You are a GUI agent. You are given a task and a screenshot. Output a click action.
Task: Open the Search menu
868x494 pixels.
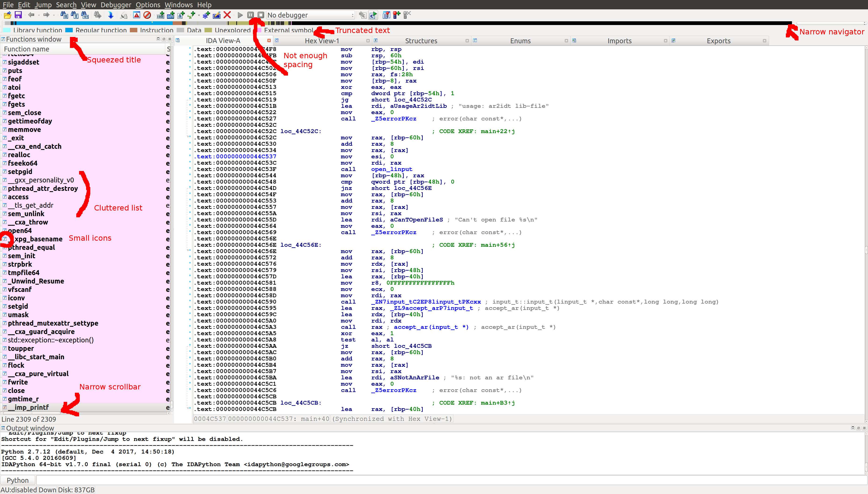(66, 5)
